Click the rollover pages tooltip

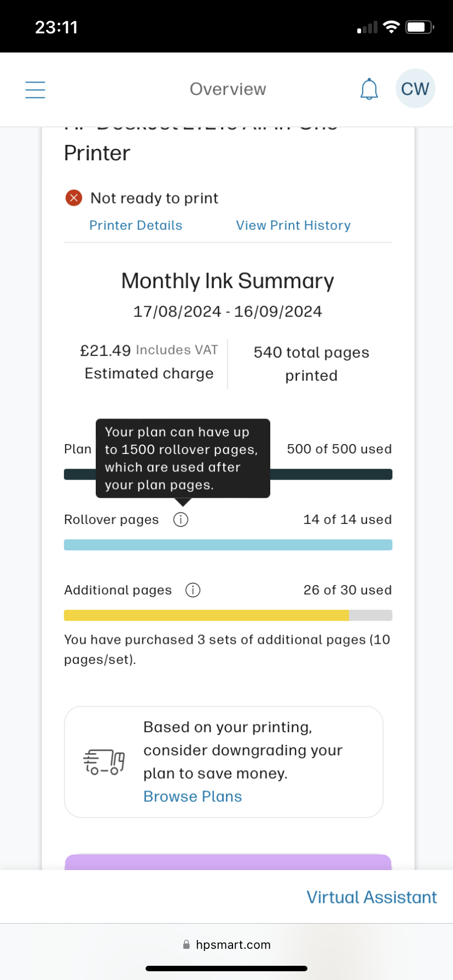coord(183,458)
